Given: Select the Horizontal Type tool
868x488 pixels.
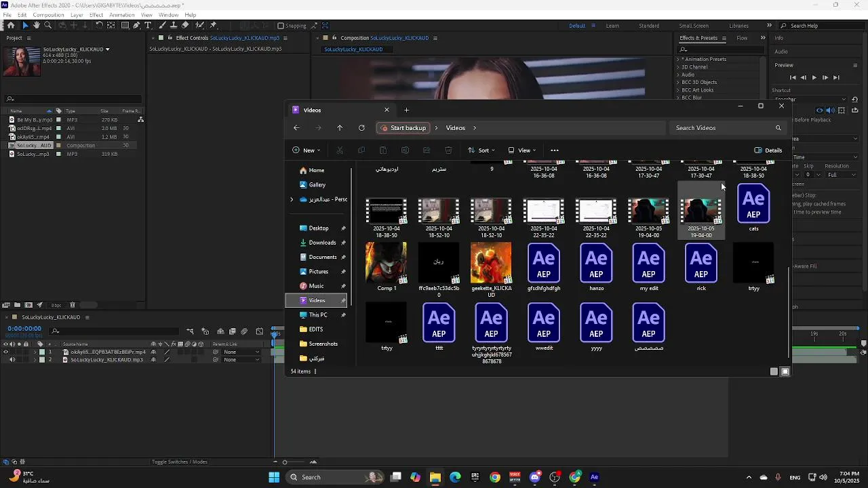Looking at the screenshot, I should pyautogui.click(x=148, y=25).
